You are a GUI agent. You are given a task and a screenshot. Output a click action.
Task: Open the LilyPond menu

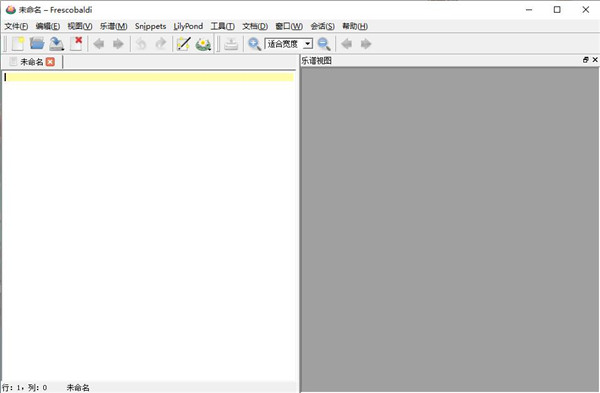pos(188,26)
